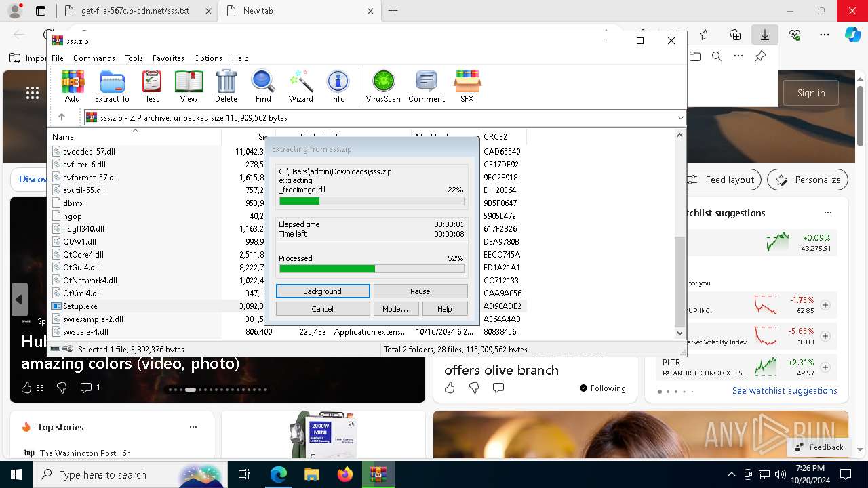Viewport: 868px width, 488px height.
Task: Click the SFX toolbar icon
Action: pyautogui.click(x=467, y=86)
